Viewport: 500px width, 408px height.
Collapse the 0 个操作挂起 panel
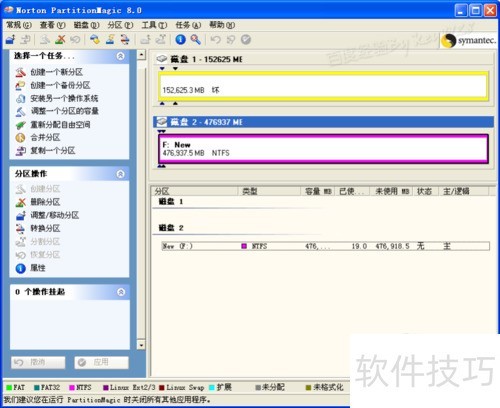coord(121,292)
